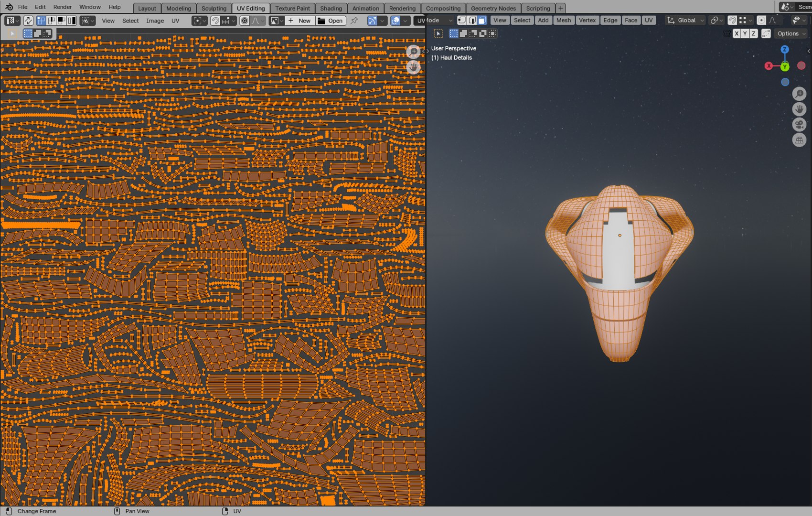Open Global transform orientation dropdown
The width and height of the screenshot is (812, 516).
click(x=686, y=20)
